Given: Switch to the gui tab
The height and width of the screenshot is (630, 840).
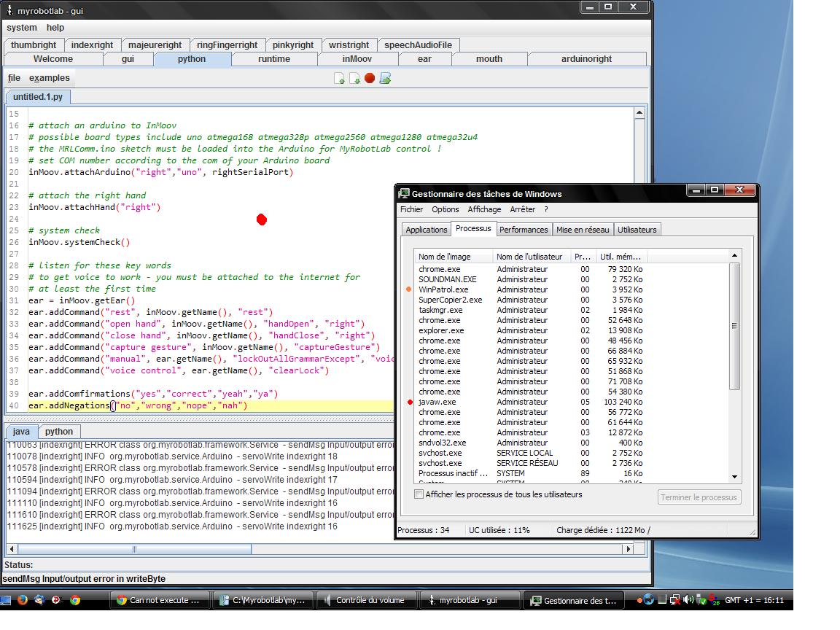Looking at the screenshot, I should [128, 59].
